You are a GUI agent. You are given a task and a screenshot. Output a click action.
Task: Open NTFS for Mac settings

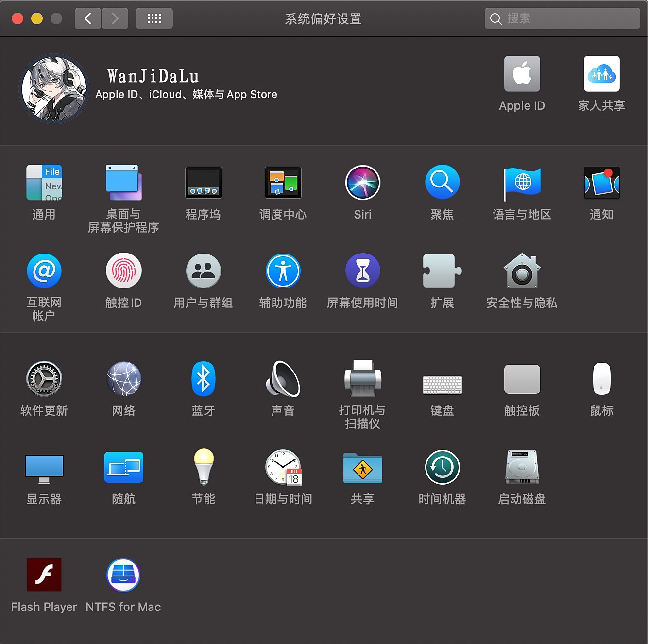[x=123, y=575]
